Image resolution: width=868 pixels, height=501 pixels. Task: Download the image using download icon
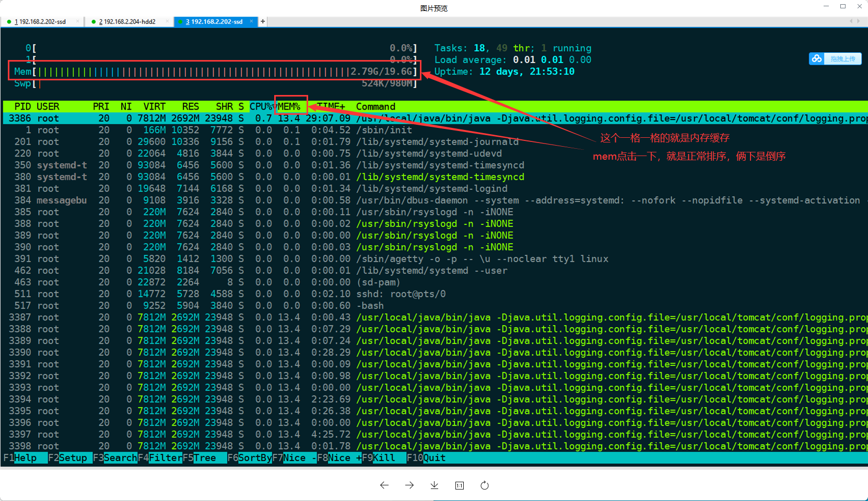click(435, 485)
